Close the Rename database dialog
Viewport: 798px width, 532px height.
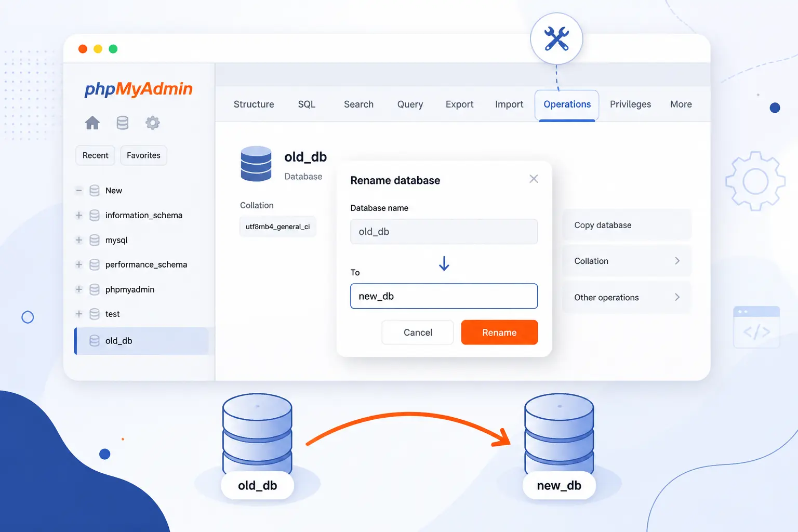(x=534, y=179)
